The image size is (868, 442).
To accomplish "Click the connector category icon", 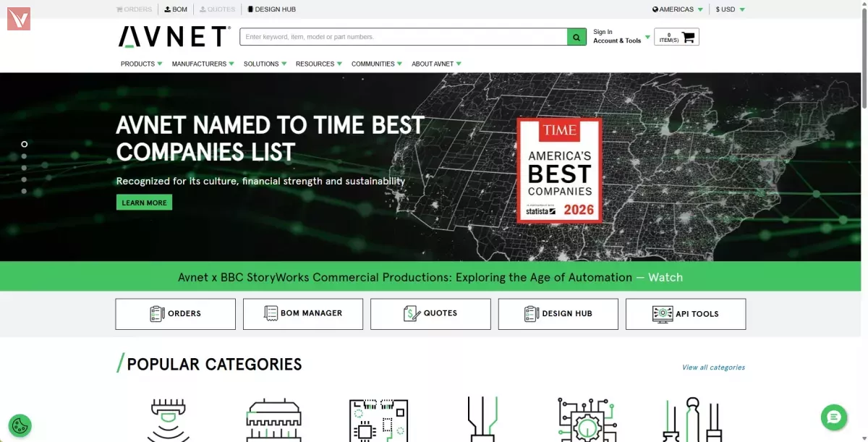I will [274, 420].
